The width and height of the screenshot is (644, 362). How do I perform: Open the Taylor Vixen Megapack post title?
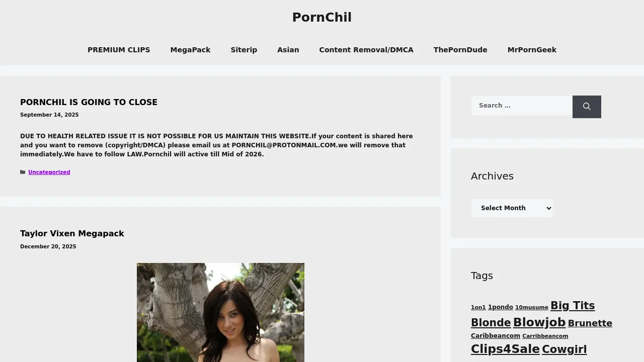click(72, 234)
